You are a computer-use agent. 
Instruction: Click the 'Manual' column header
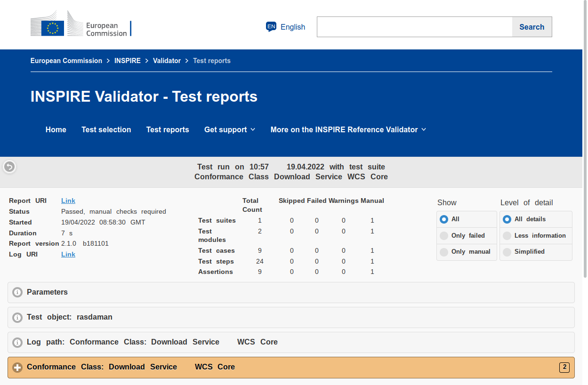[x=372, y=201]
